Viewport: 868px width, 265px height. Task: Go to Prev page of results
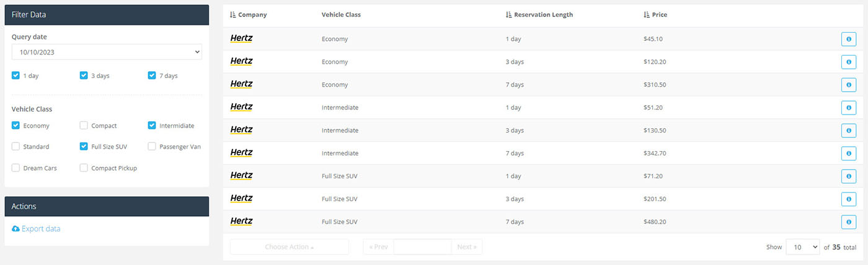click(378, 247)
